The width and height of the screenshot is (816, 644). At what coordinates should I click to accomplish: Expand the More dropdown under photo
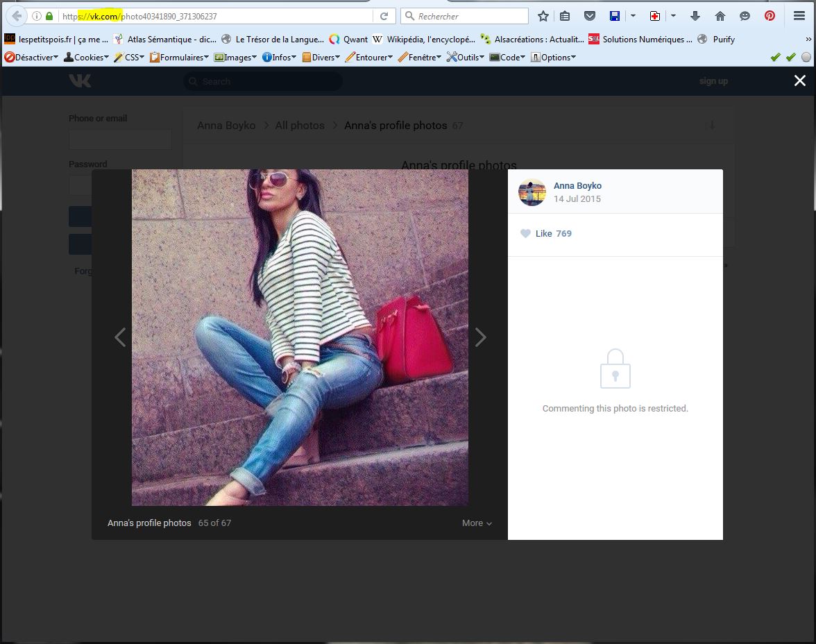coord(477,523)
